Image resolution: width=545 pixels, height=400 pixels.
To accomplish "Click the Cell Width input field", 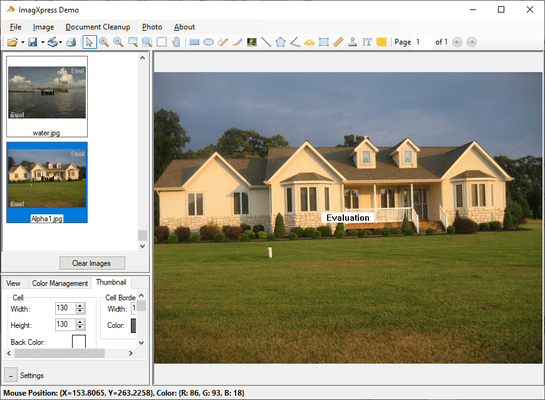I will coord(65,308).
